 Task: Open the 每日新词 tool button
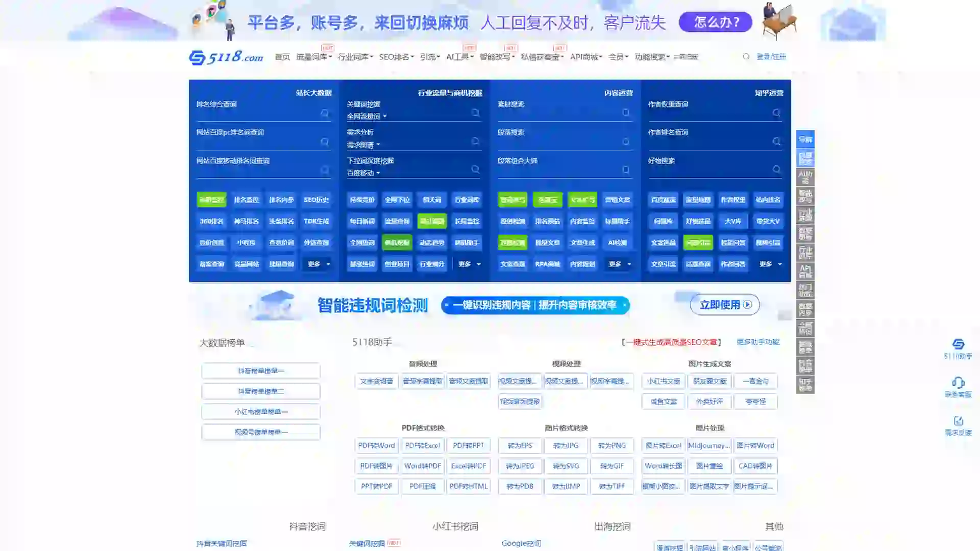tap(362, 221)
